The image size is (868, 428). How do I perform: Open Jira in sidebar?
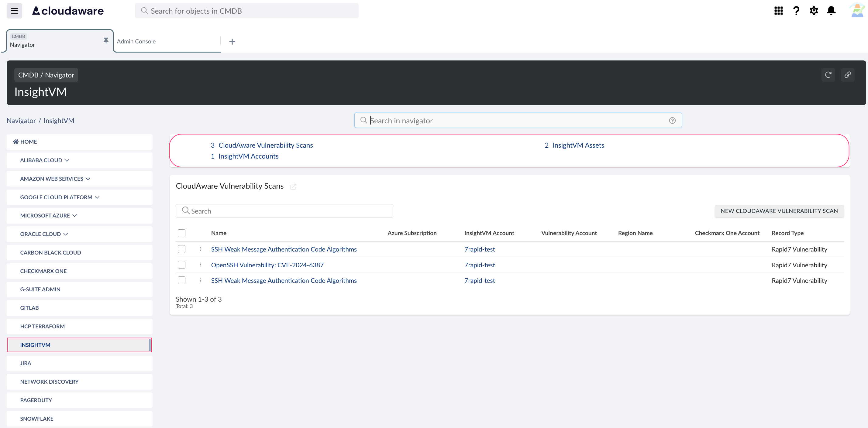point(80,363)
